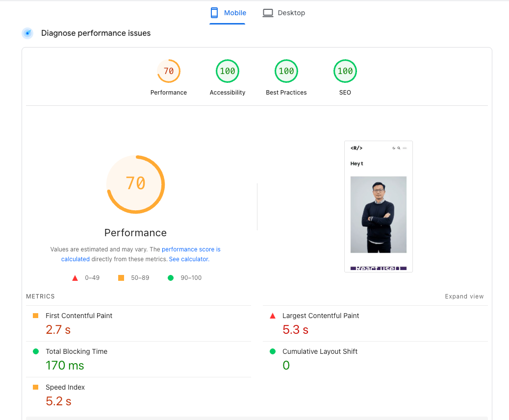The height and width of the screenshot is (420, 509).
Task: Click the Diagnose performance issues radar icon
Action: pyautogui.click(x=27, y=33)
